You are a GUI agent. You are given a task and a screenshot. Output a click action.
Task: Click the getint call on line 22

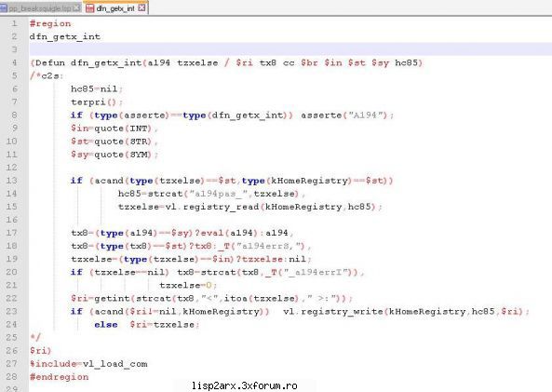(x=112, y=298)
